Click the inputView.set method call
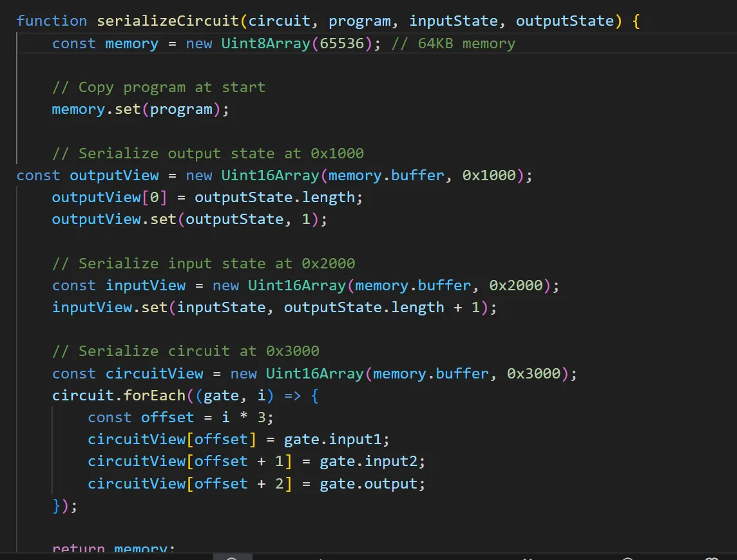The width and height of the screenshot is (737, 560). coord(110,308)
